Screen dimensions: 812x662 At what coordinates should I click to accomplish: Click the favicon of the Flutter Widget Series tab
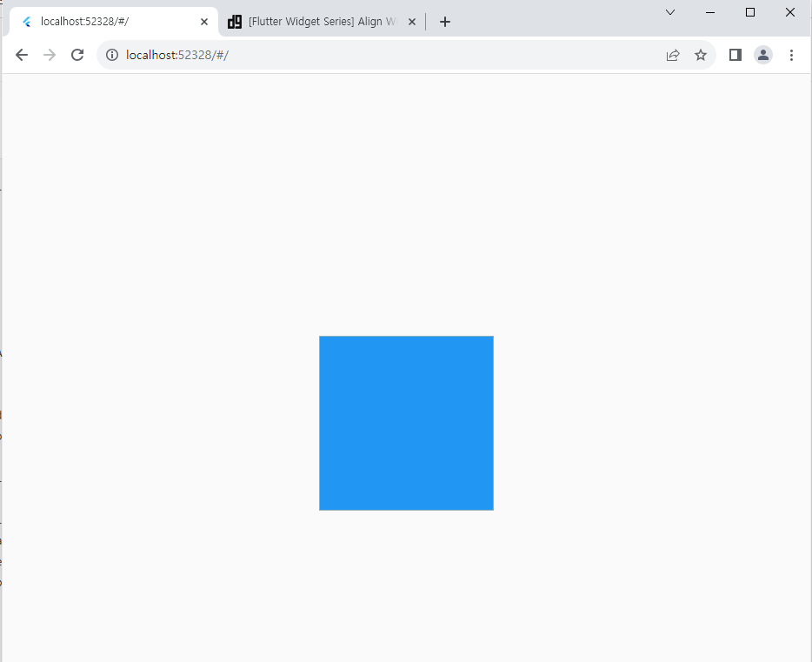(235, 22)
